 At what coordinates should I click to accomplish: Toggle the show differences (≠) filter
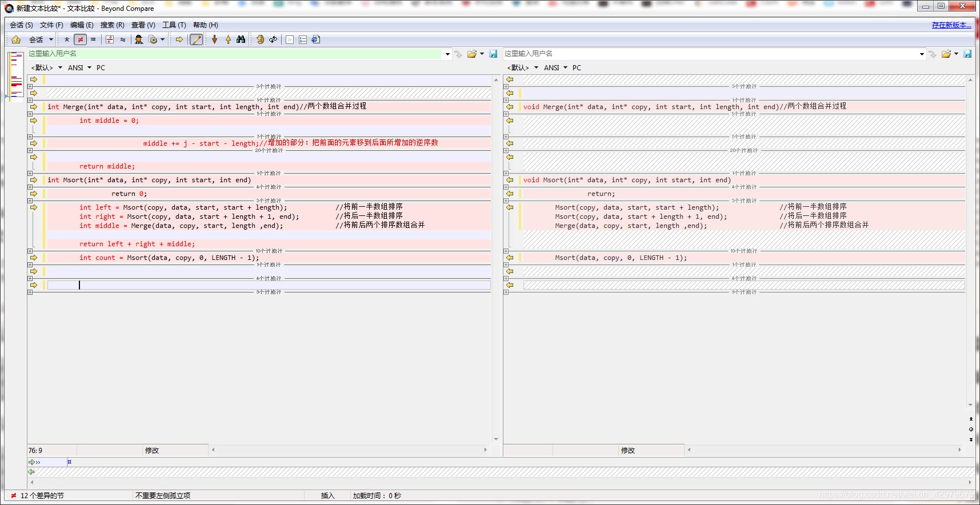(81, 39)
